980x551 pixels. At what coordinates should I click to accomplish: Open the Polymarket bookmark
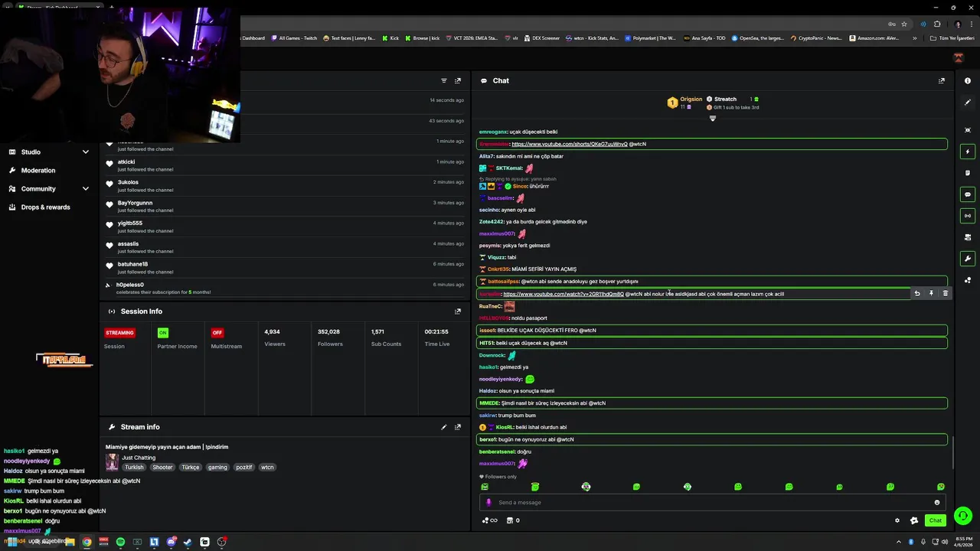click(x=650, y=38)
